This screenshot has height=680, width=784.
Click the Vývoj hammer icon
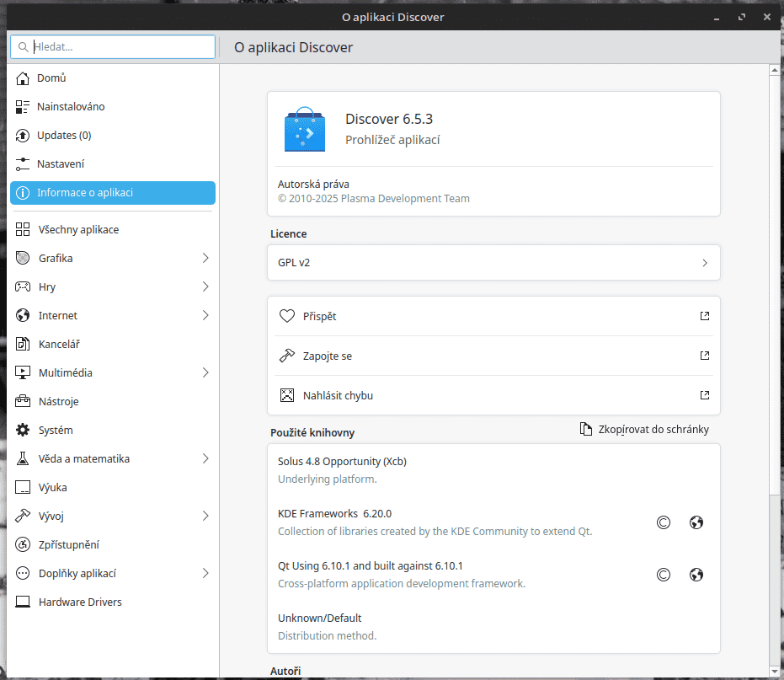pyautogui.click(x=23, y=516)
